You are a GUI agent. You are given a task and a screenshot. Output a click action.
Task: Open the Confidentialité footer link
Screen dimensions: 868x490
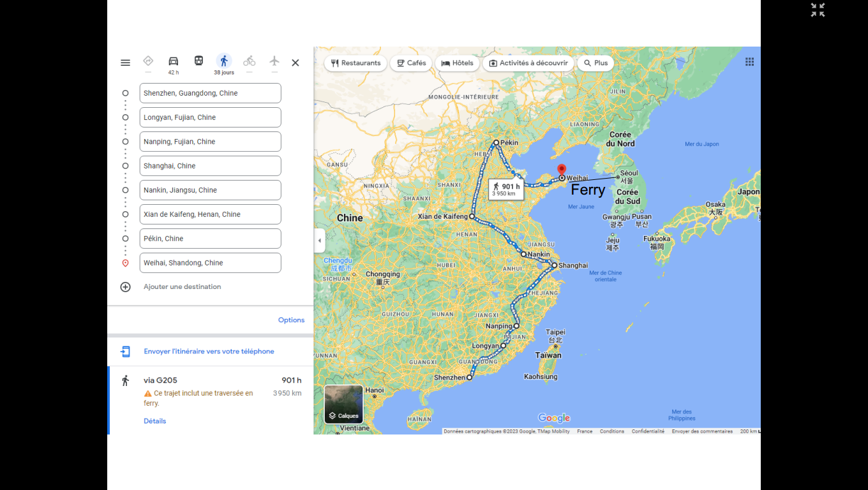pos(648,431)
